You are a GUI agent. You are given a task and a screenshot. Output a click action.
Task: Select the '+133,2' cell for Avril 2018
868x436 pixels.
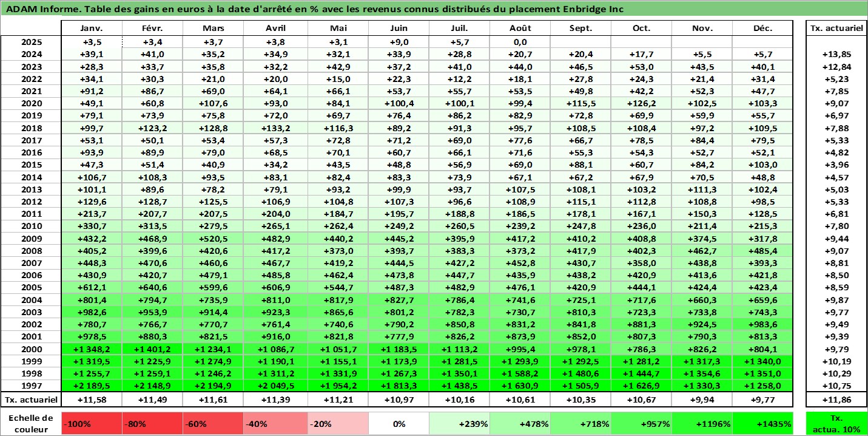[x=276, y=128]
